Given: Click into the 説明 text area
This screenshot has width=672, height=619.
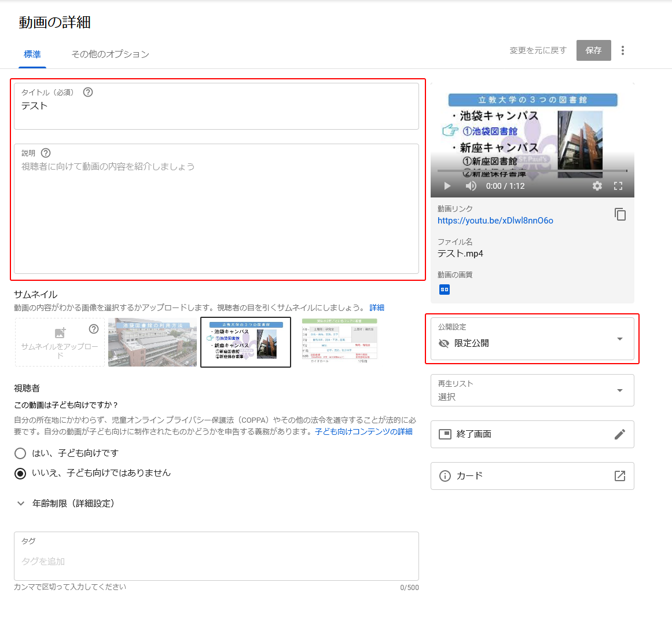Looking at the screenshot, I should click(x=216, y=209).
